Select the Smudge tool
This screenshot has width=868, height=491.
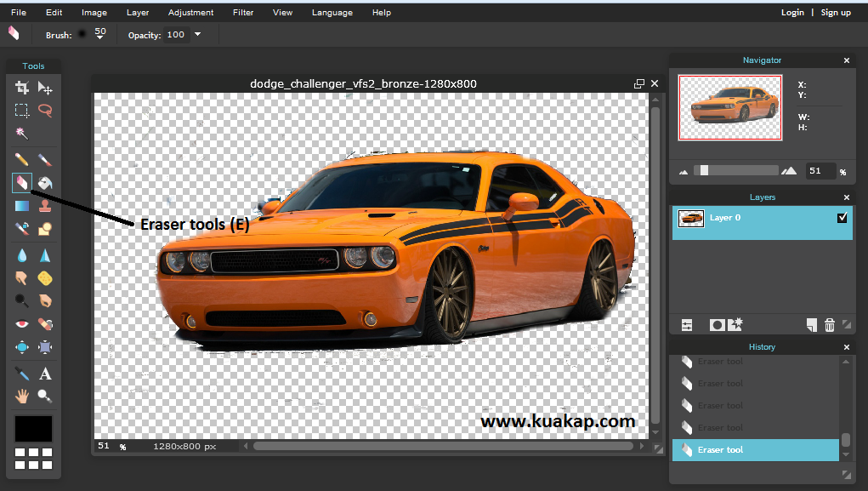click(x=21, y=277)
